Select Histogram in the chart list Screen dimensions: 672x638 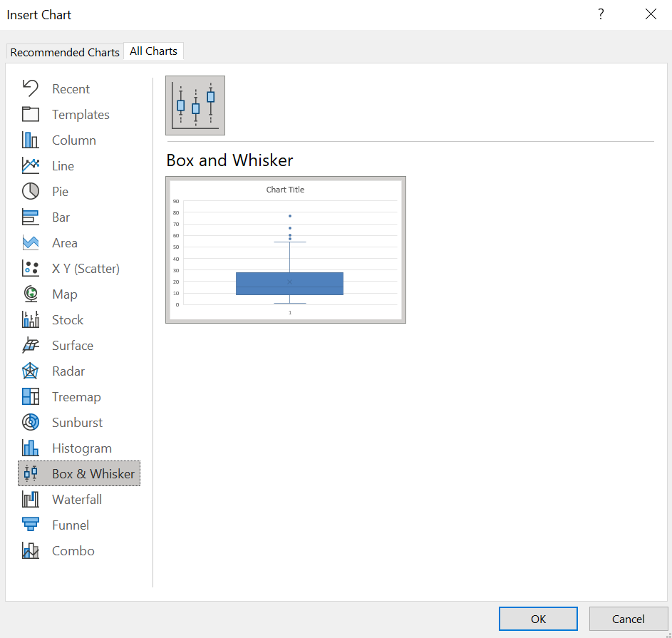pyautogui.click(x=81, y=448)
